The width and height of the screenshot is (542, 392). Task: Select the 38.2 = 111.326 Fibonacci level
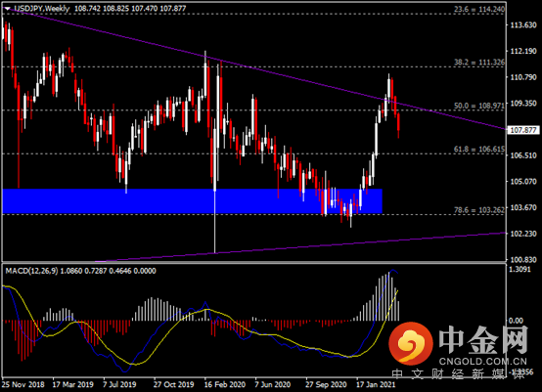(479, 63)
